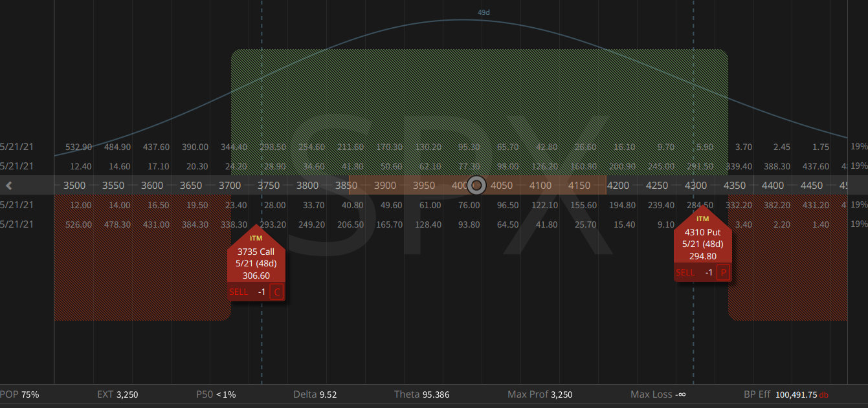The image size is (868, 408).
Task: Select the 3800 strike
Action: click(307, 186)
